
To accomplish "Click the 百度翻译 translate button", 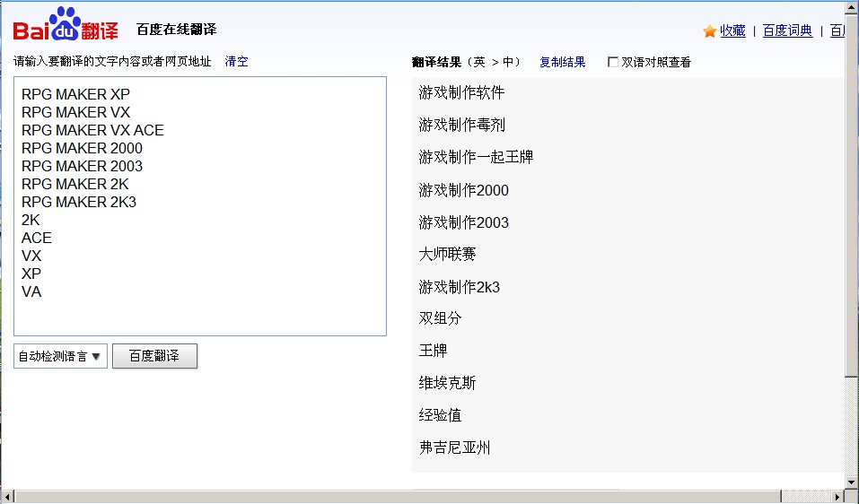I will coord(154,356).
